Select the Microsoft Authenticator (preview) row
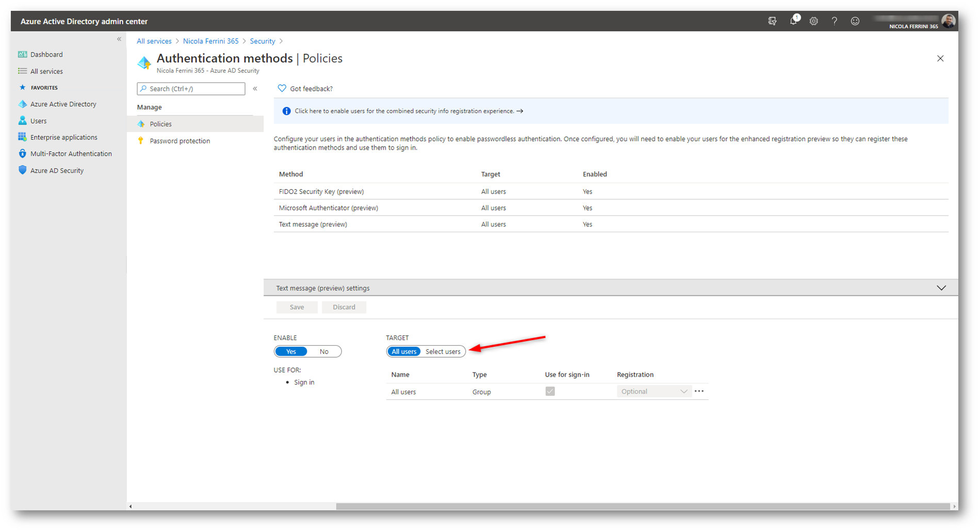Screen dimensions: 980x532 [x=611, y=208]
